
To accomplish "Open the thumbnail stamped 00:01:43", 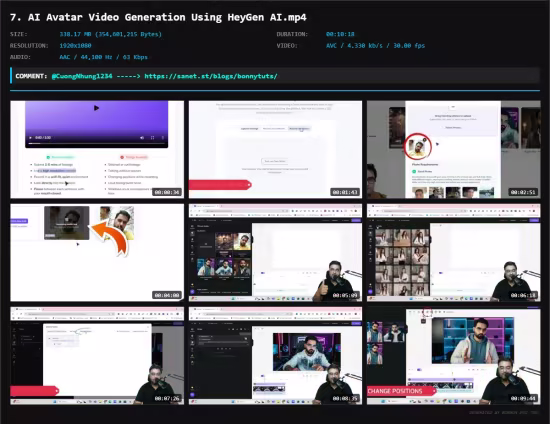I will click(275, 149).
